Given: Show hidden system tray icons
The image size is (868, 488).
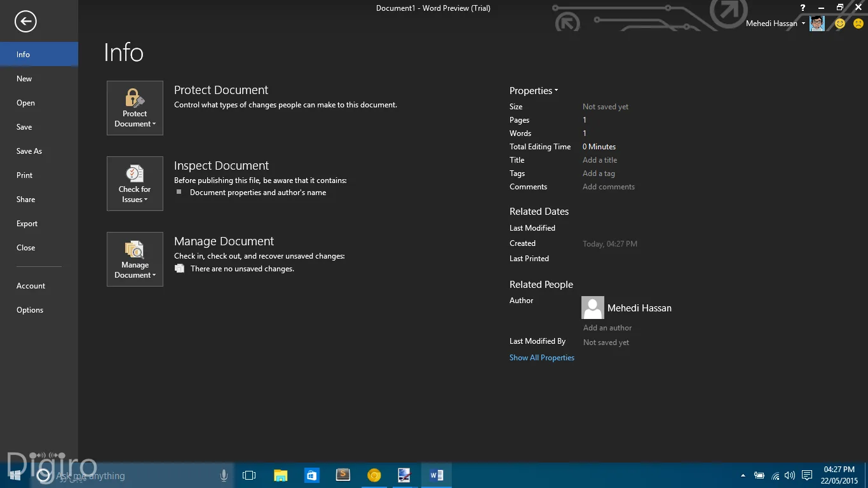Looking at the screenshot, I should coord(743,475).
